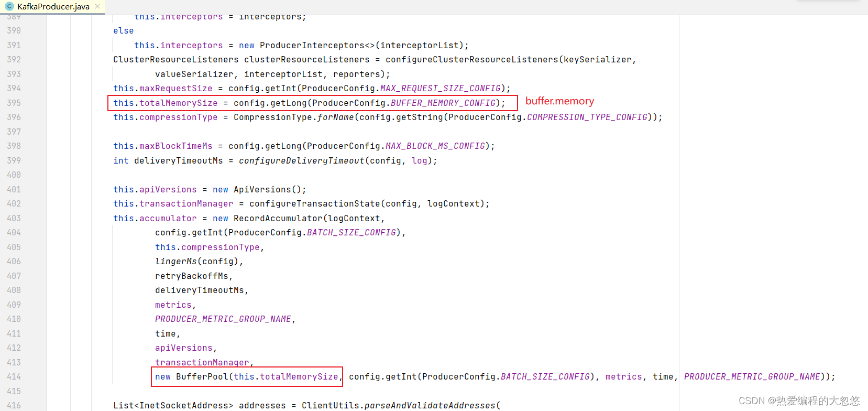Click maxBlockTimeMs field on line 398

[x=176, y=146]
